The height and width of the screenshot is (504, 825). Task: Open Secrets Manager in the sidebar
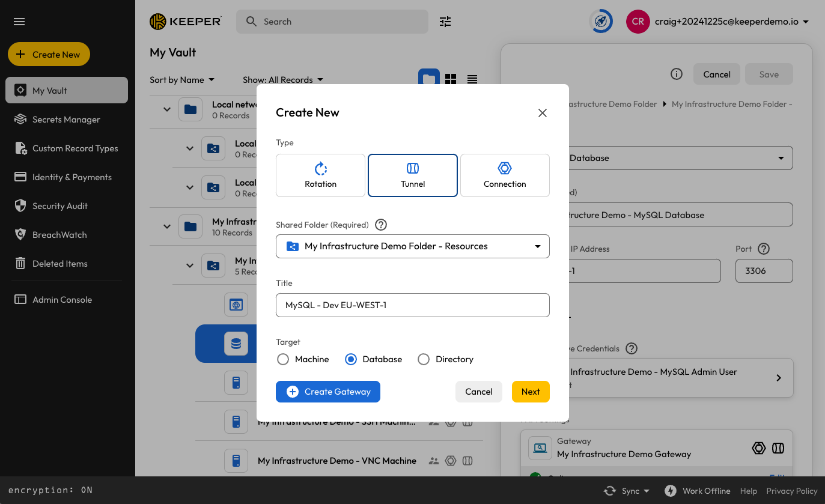click(66, 120)
